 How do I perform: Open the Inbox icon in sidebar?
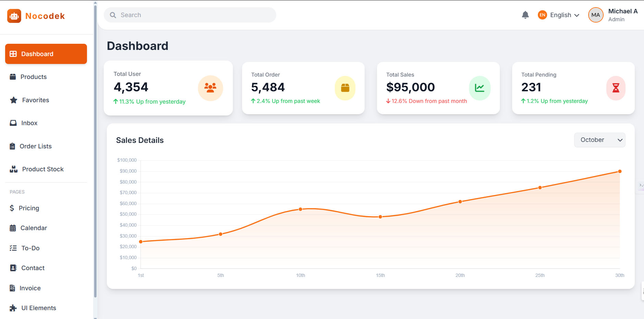click(13, 123)
